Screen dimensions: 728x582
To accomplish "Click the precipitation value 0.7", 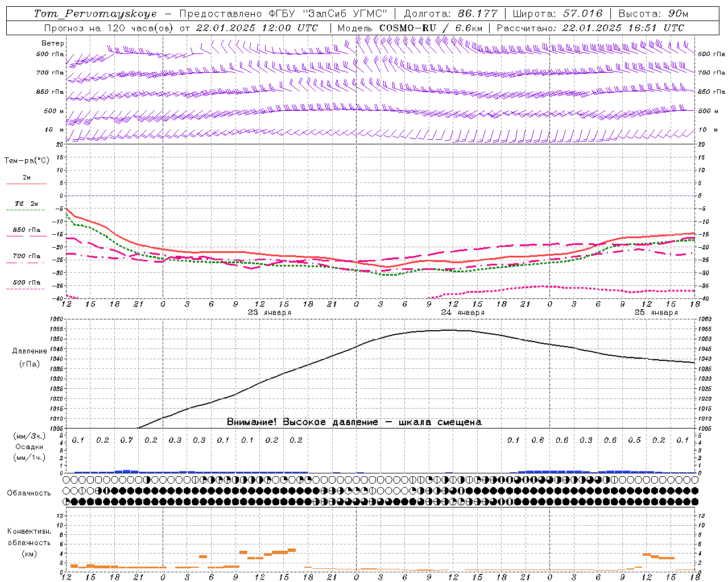I will coord(127,440).
